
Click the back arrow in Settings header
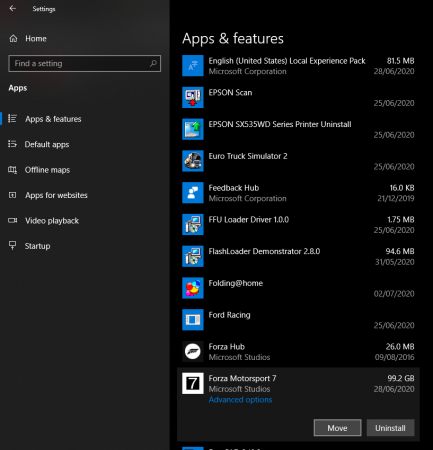pos(13,8)
